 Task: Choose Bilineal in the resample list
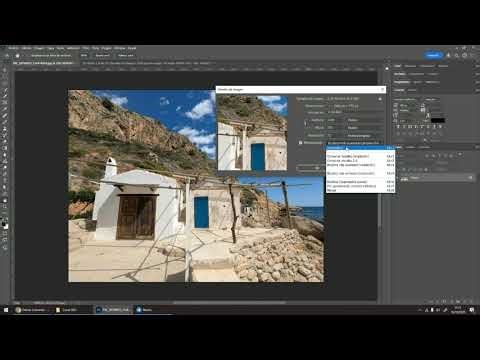(360, 190)
